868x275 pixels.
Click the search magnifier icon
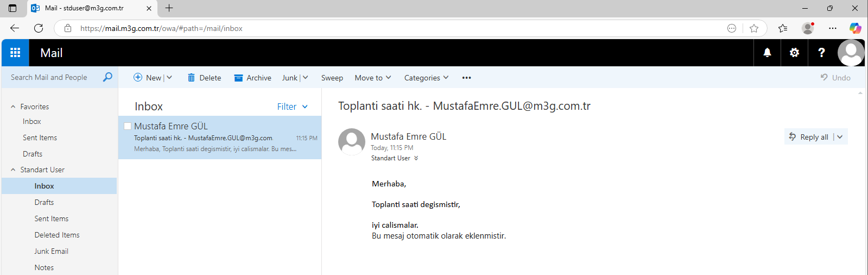107,77
